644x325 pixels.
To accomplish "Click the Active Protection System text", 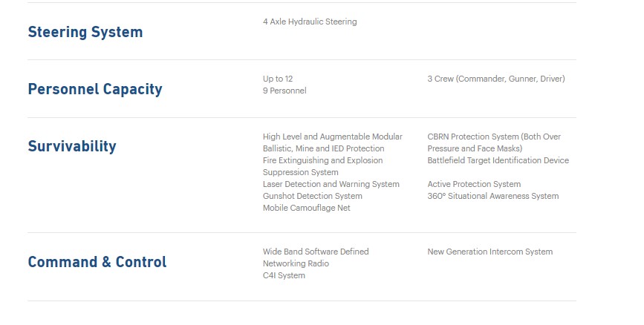I will coord(474,184).
